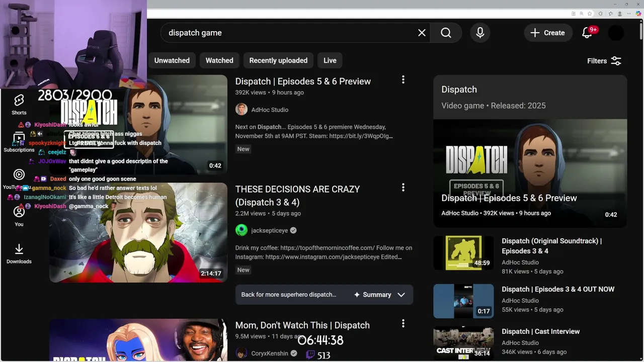This screenshot has width=644, height=362.
Task: Open Downloads in the sidebar
Action: tap(19, 254)
